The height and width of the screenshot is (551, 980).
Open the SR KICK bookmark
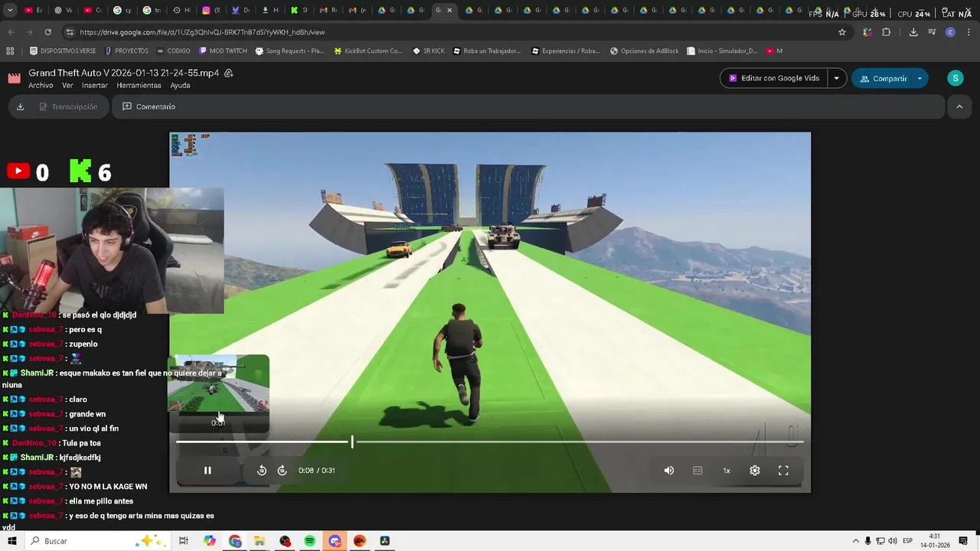(x=428, y=51)
